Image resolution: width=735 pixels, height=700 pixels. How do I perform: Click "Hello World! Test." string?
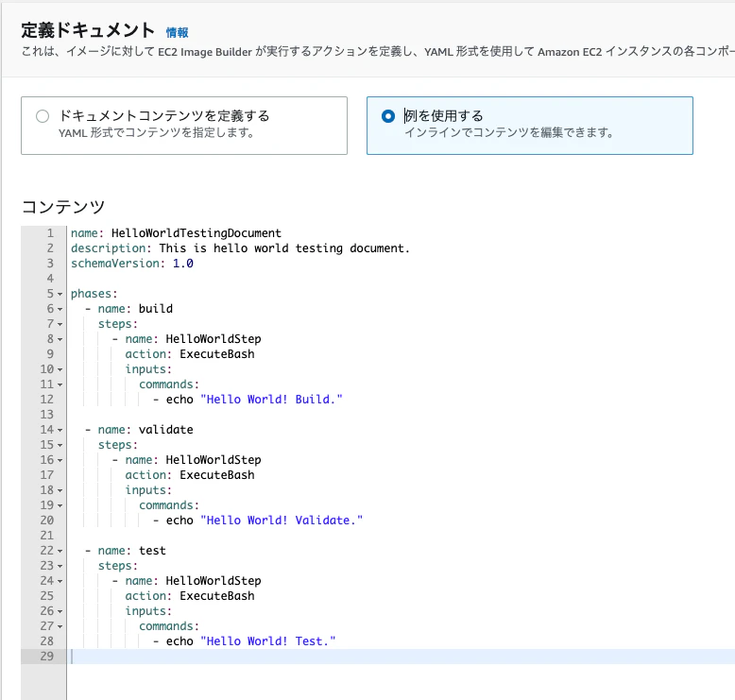click(x=268, y=641)
